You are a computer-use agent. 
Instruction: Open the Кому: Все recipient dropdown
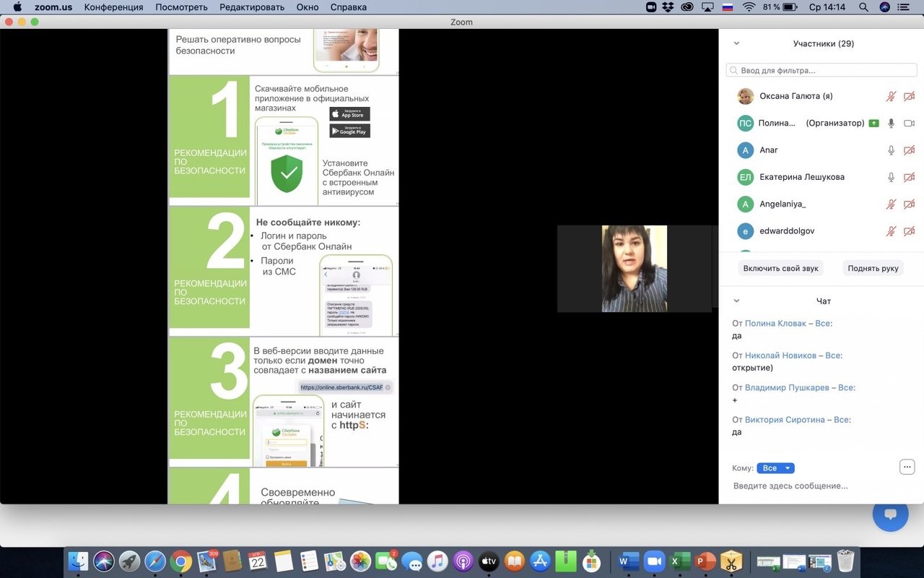(775, 468)
